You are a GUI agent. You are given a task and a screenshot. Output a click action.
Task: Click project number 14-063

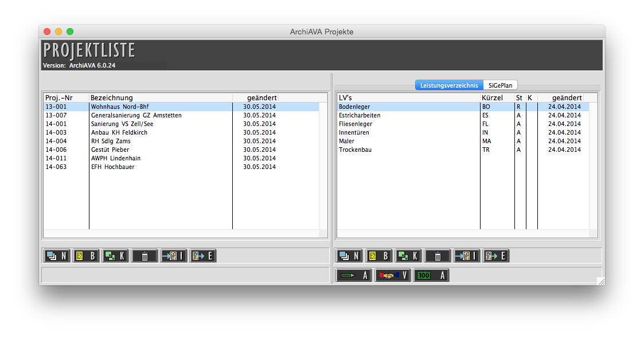[56, 167]
